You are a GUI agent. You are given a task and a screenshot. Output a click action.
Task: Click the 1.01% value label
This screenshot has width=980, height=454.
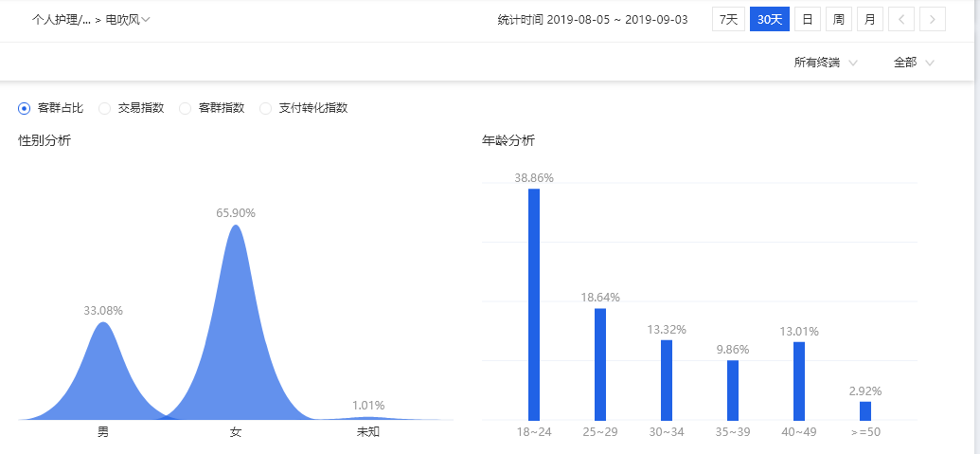click(368, 406)
